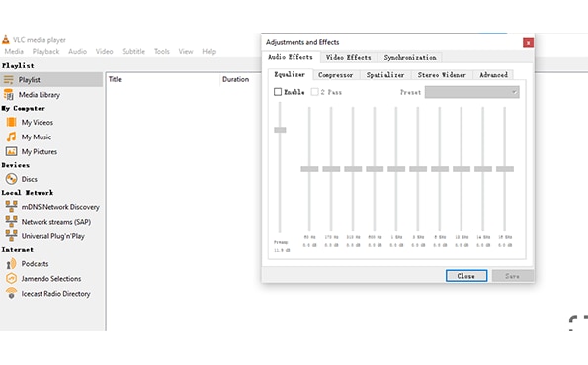Click the Media Library icon
This screenshot has width=588, height=365.
coord(9,94)
